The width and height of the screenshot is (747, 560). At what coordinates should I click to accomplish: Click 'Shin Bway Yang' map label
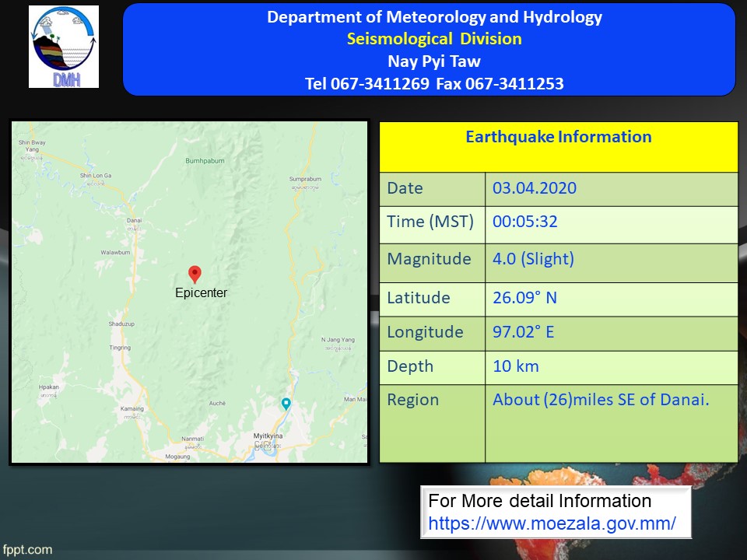[x=32, y=145]
